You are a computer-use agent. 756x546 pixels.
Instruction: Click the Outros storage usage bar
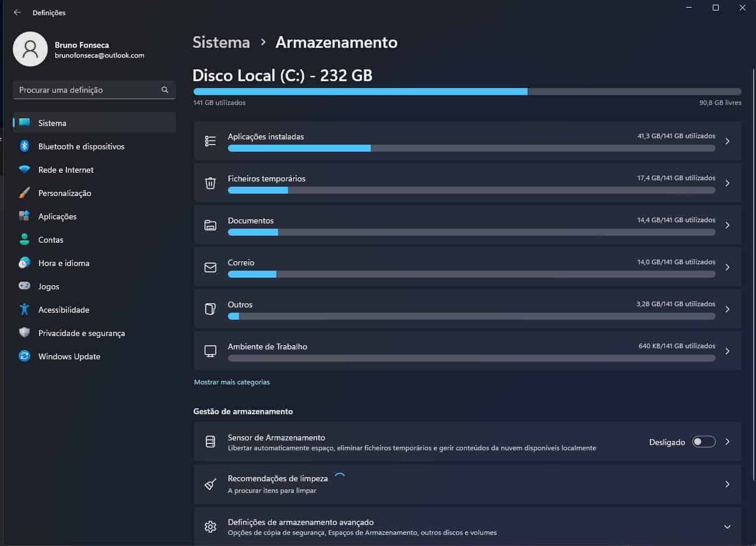coord(471,316)
